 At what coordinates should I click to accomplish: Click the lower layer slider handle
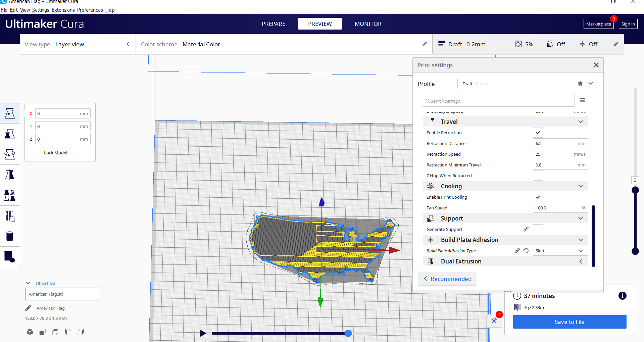click(x=635, y=251)
